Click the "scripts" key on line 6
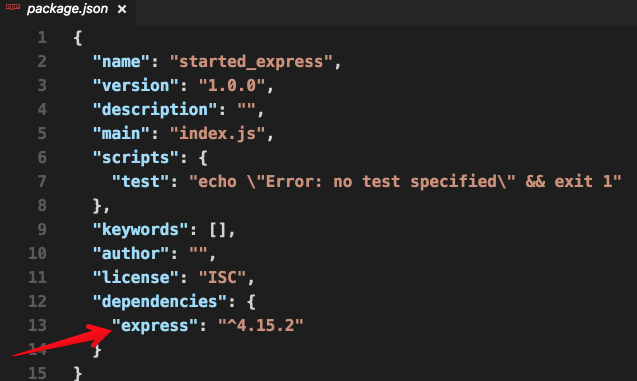The height and width of the screenshot is (381, 637). (136, 158)
